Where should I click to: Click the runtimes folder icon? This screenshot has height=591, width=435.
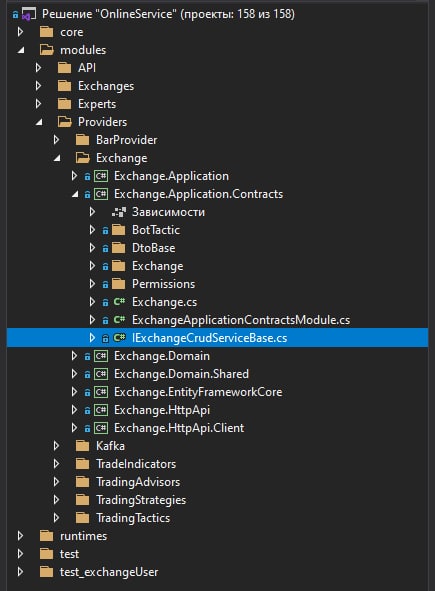46,536
